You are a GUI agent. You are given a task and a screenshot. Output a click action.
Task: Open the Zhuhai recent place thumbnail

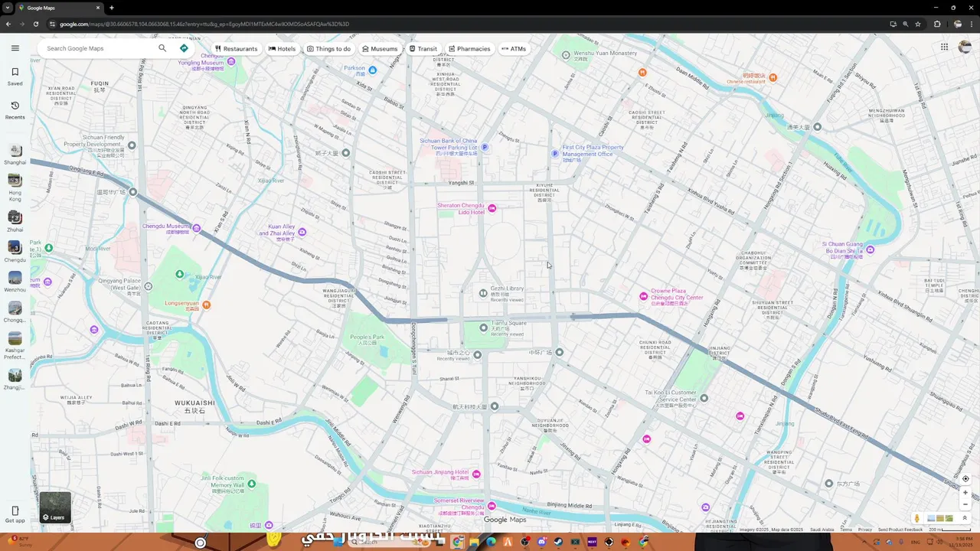point(15,217)
